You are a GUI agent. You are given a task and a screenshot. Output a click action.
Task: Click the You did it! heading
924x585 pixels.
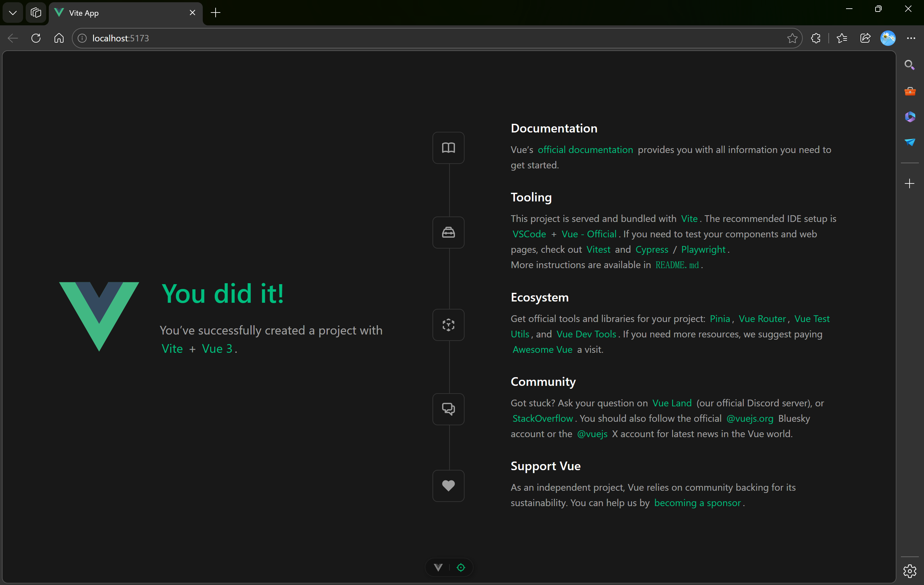pyautogui.click(x=223, y=294)
